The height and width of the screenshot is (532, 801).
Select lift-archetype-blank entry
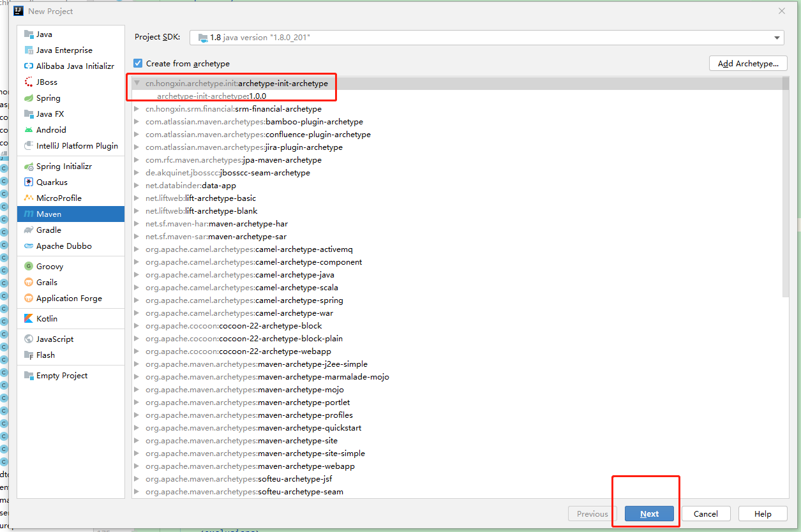[201, 211]
